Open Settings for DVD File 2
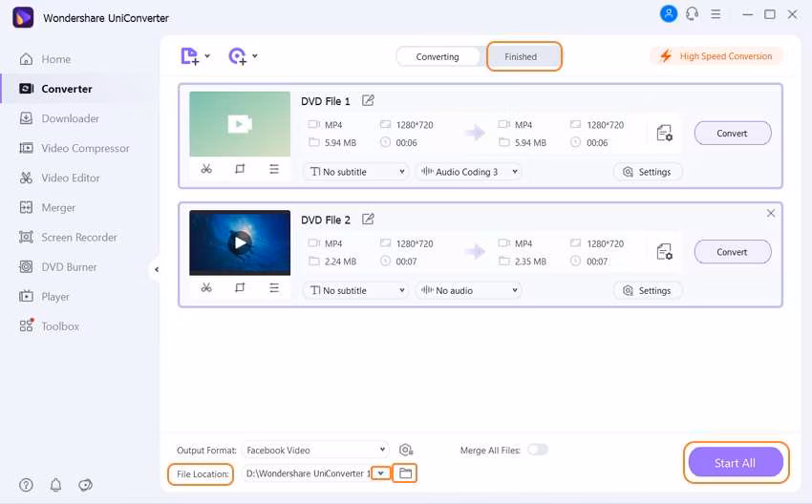This screenshot has width=812, height=504. (648, 290)
